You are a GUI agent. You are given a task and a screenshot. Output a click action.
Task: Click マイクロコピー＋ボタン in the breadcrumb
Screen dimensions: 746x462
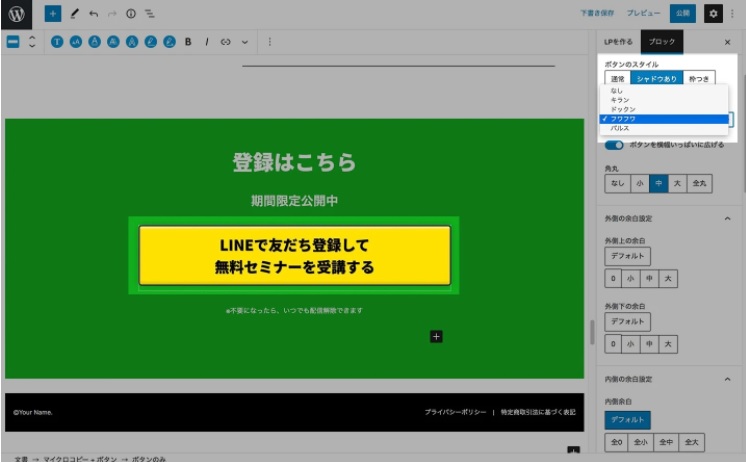click(80, 459)
